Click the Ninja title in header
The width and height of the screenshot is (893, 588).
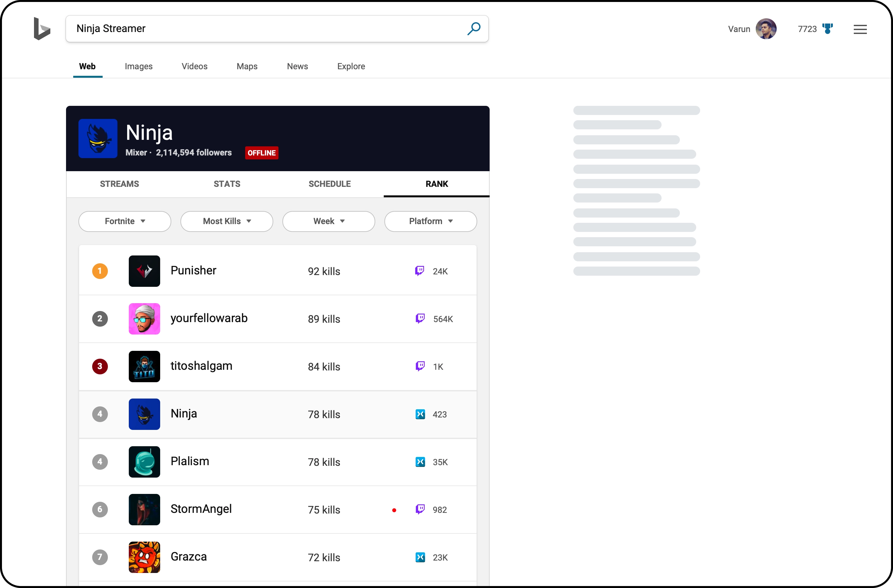pyautogui.click(x=149, y=133)
